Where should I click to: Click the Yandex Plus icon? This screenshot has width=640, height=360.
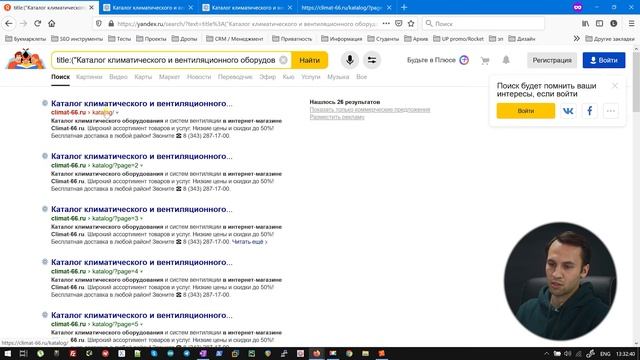pyautogui.click(x=464, y=60)
